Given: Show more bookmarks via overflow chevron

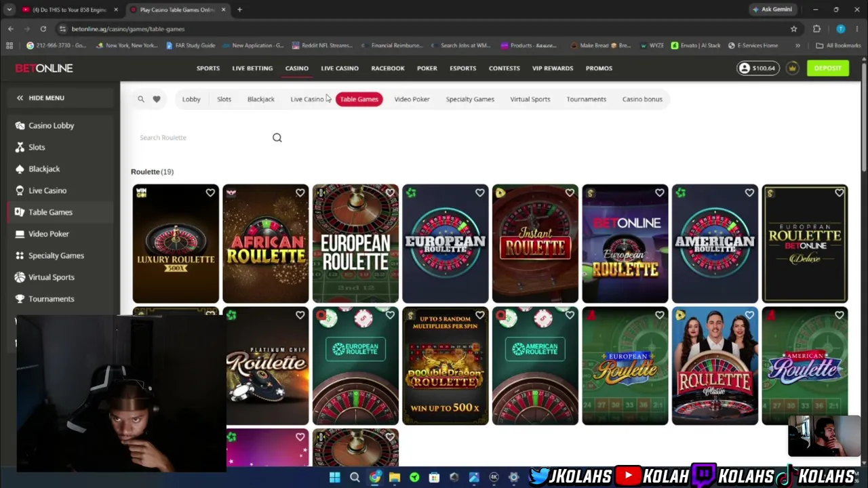Looking at the screenshot, I should (797, 45).
